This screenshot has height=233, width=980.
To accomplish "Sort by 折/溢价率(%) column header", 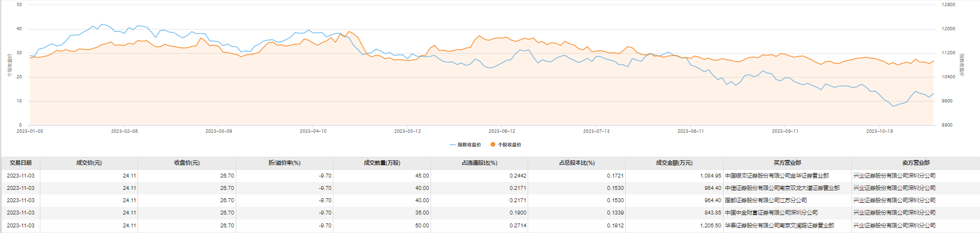I will pos(285,163).
